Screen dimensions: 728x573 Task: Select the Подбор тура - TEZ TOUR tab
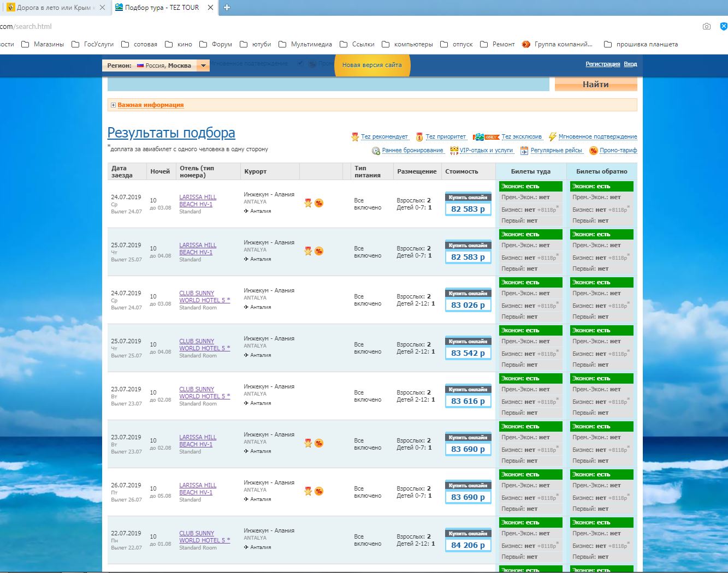click(x=161, y=8)
